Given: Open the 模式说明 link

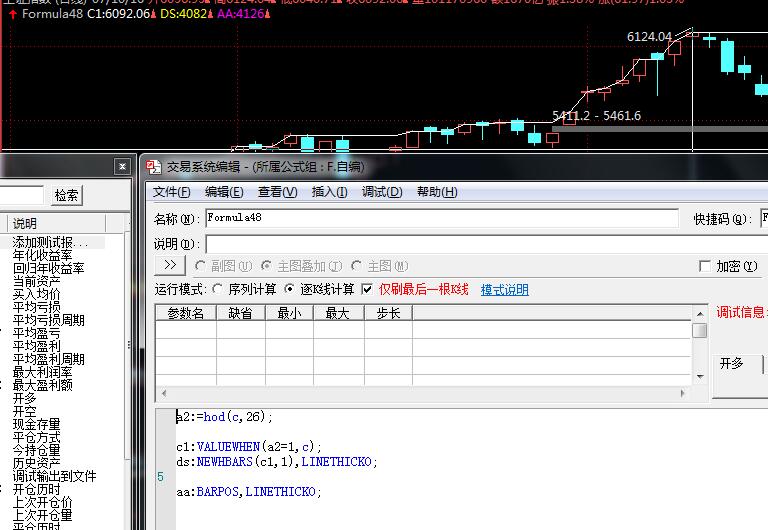Looking at the screenshot, I should (504, 289).
